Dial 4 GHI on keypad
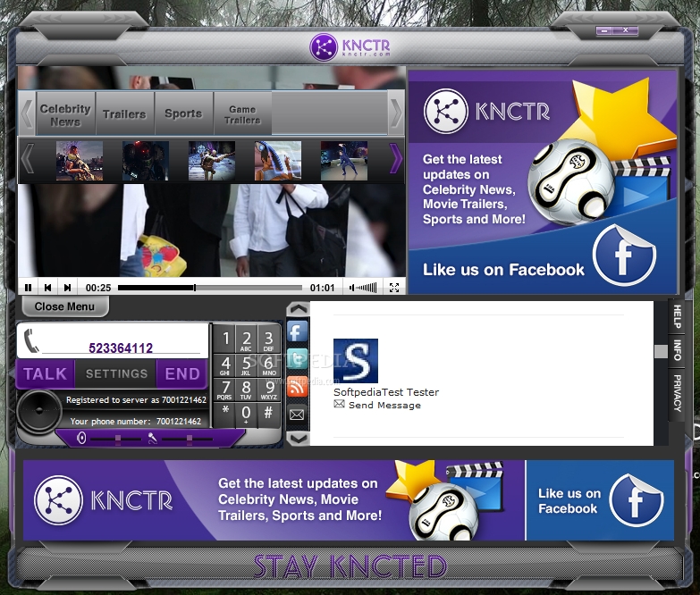This screenshot has height=595, width=700. tap(226, 365)
